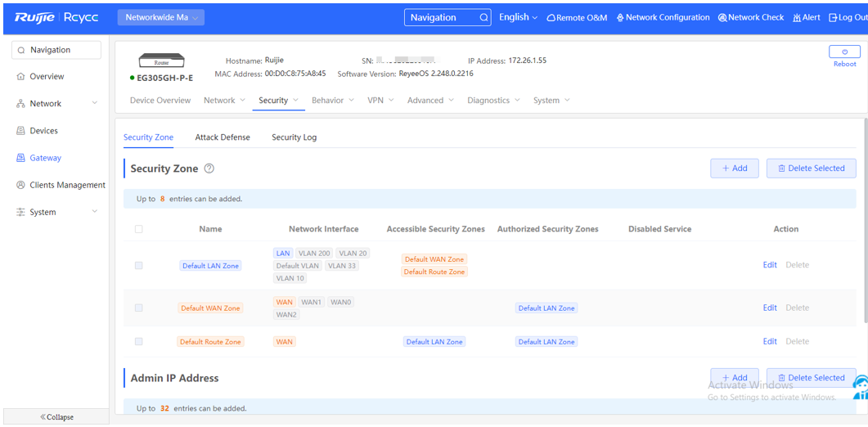
Task: Edit the Default Route Zone
Action: tap(770, 342)
